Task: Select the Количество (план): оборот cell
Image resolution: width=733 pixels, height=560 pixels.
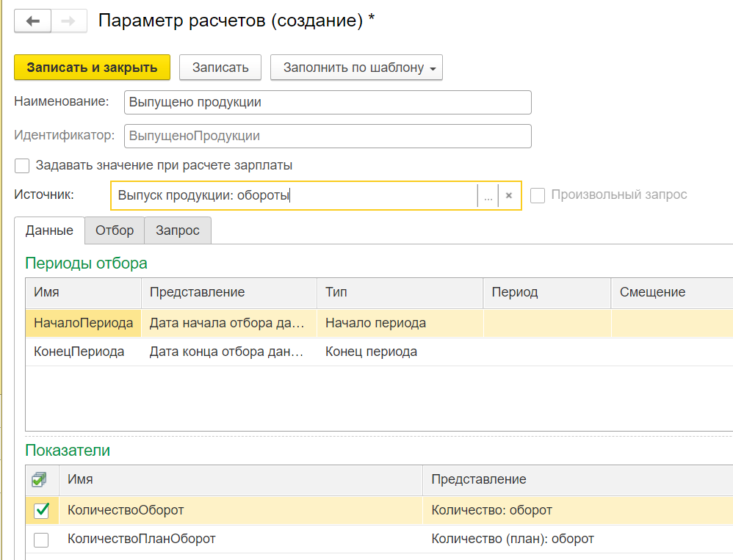Action: tap(578, 539)
